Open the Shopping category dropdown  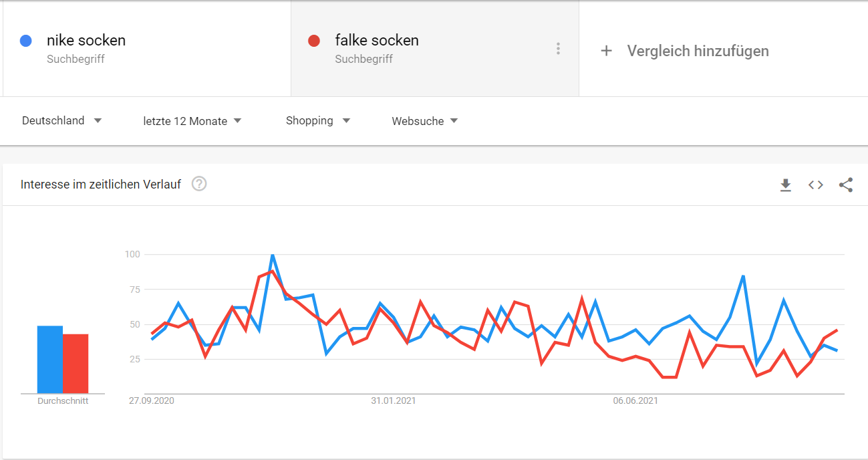[318, 121]
